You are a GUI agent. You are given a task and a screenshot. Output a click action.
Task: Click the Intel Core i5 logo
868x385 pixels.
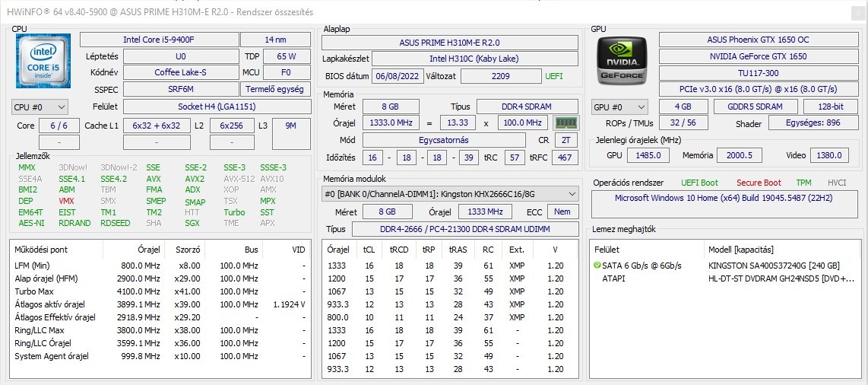click(x=43, y=61)
